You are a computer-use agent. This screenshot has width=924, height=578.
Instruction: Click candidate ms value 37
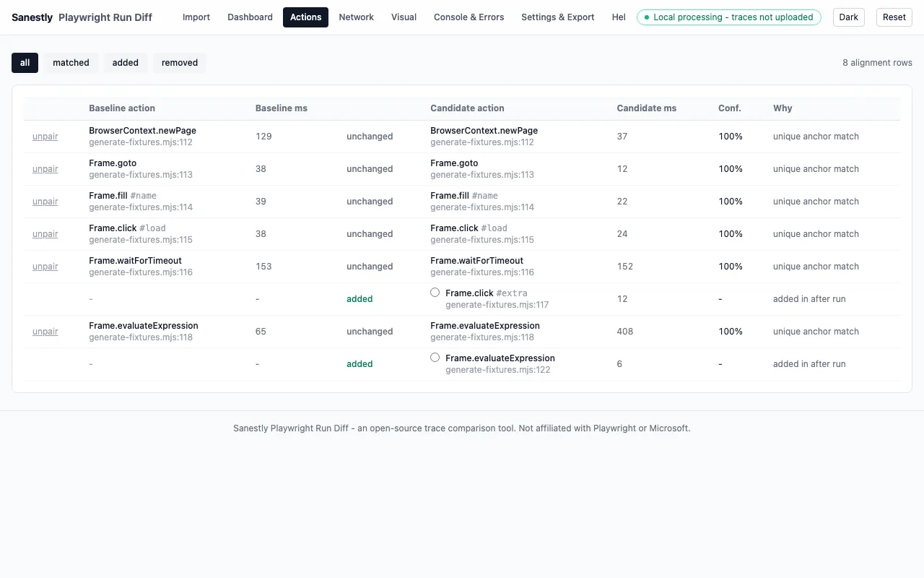point(622,137)
